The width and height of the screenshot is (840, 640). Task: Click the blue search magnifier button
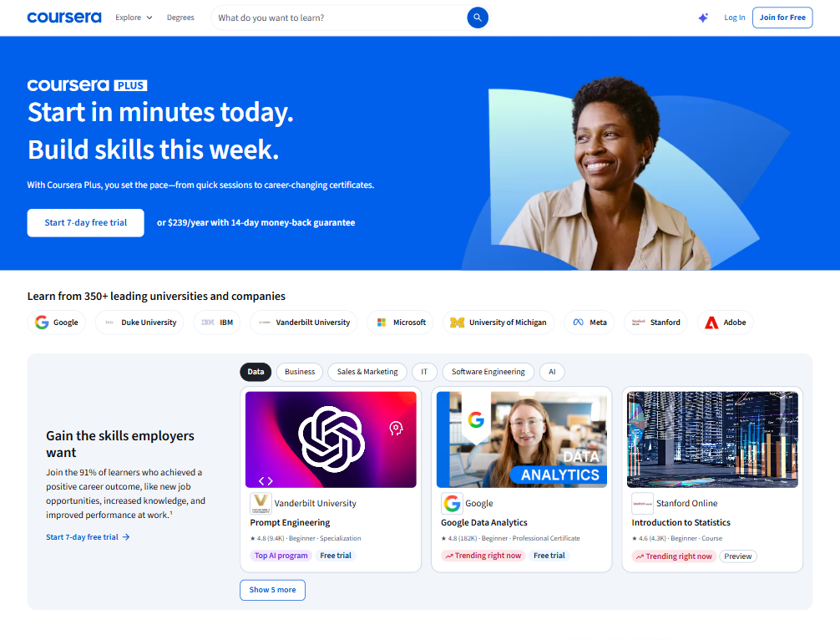[x=478, y=18]
